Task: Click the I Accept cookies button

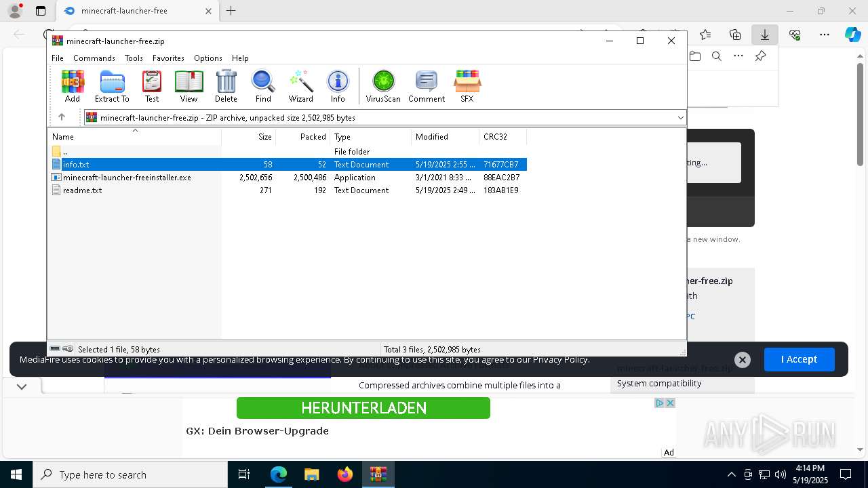Action: 799,359
